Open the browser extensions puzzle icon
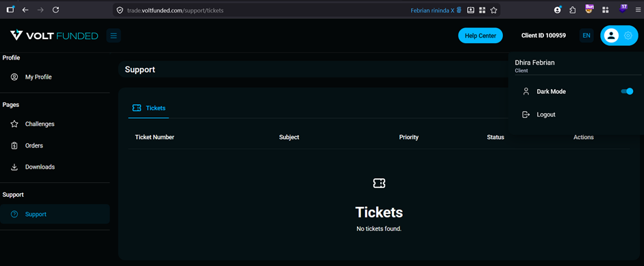The height and width of the screenshot is (266, 644). (573, 10)
